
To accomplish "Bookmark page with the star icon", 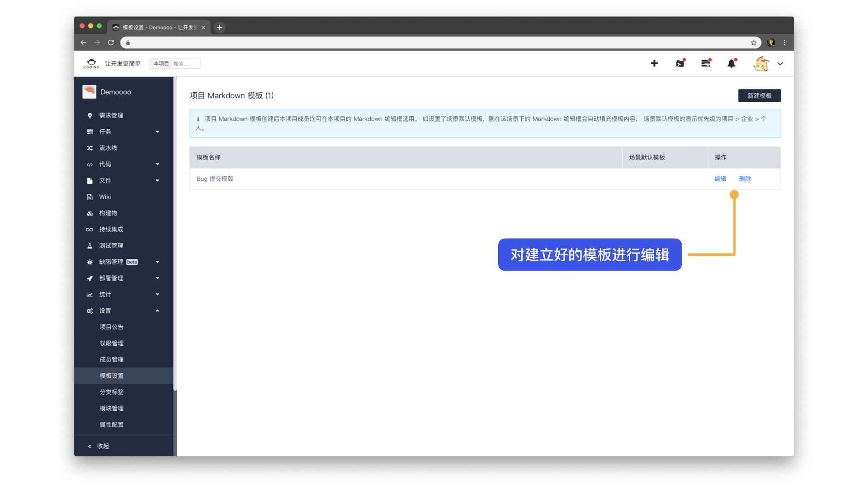I will coord(754,42).
